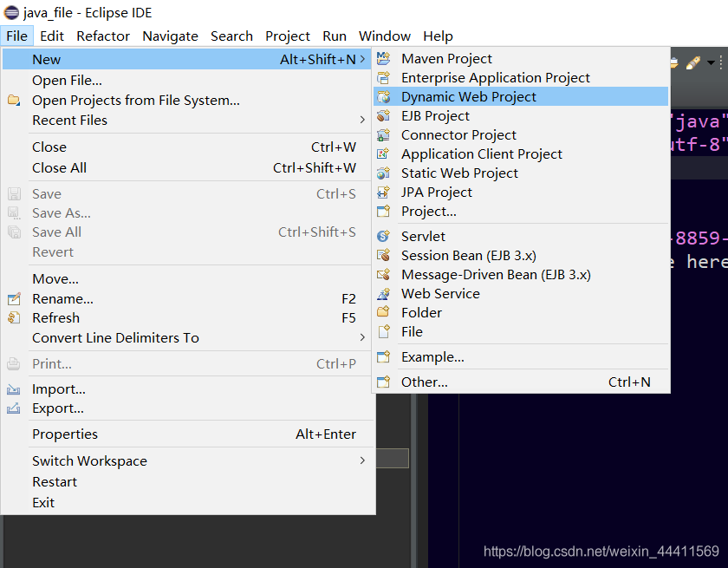This screenshot has height=568, width=728.
Task: Choose Move... in the File menu
Action: coord(188,278)
